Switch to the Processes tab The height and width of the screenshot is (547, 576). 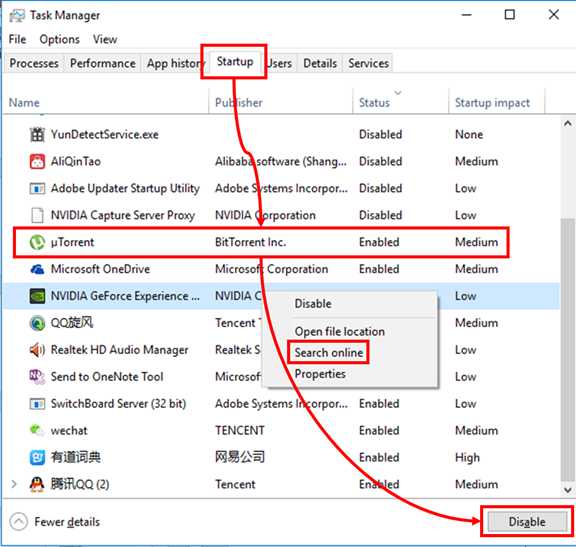(34, 63)
